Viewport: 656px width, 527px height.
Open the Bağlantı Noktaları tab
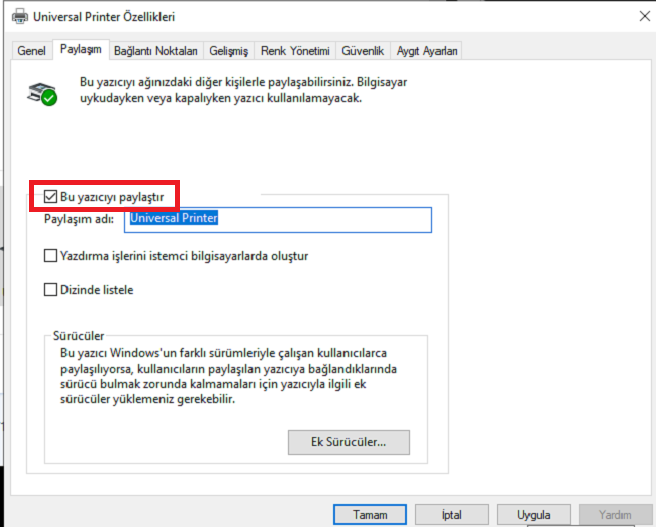[x=156, y=51]
